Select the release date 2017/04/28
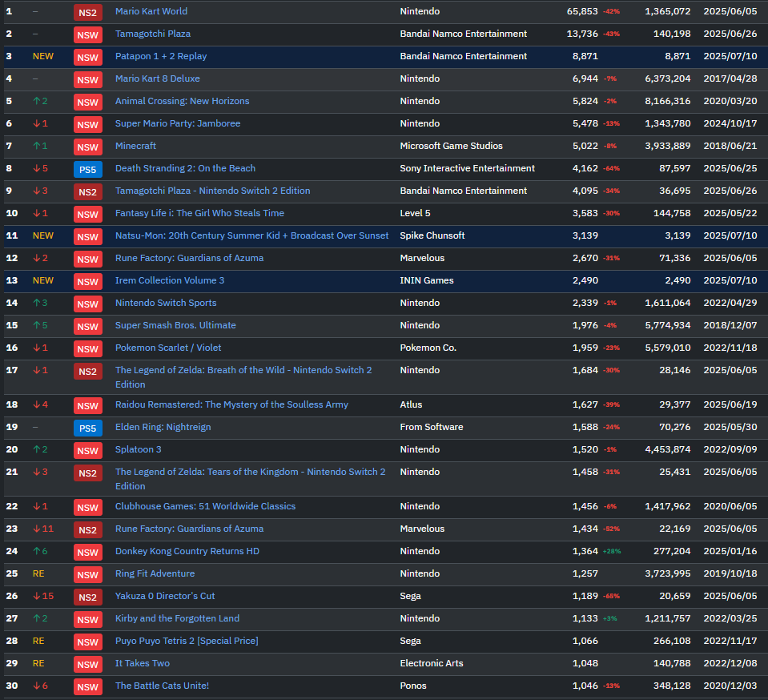Screen dimensions: 768x700 (x=730, y=78)
